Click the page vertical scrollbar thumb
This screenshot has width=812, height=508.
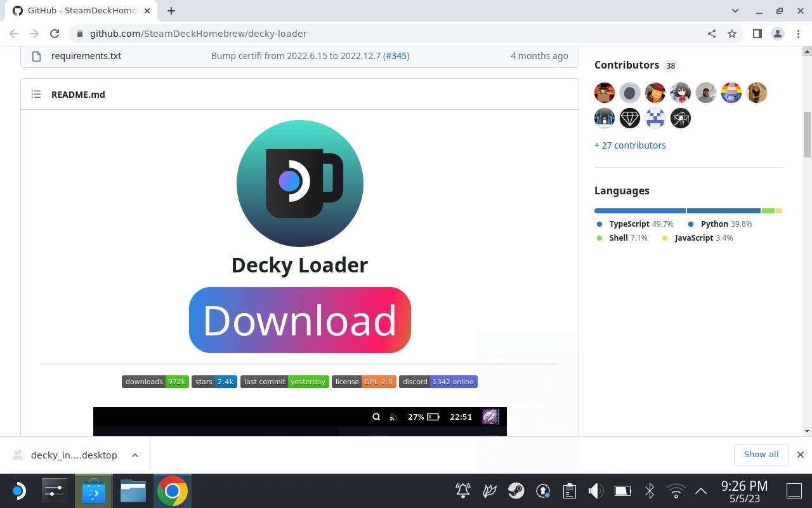(807, 135)
